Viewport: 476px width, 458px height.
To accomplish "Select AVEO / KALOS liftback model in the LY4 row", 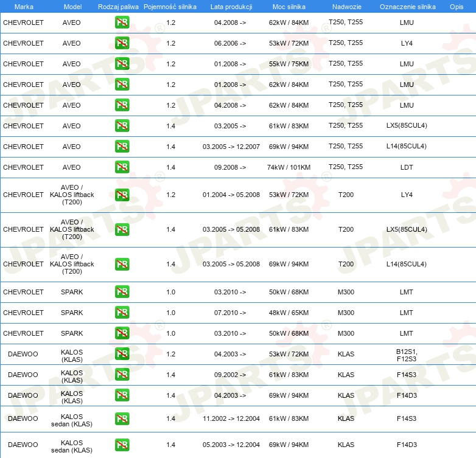I will [72, 195].
